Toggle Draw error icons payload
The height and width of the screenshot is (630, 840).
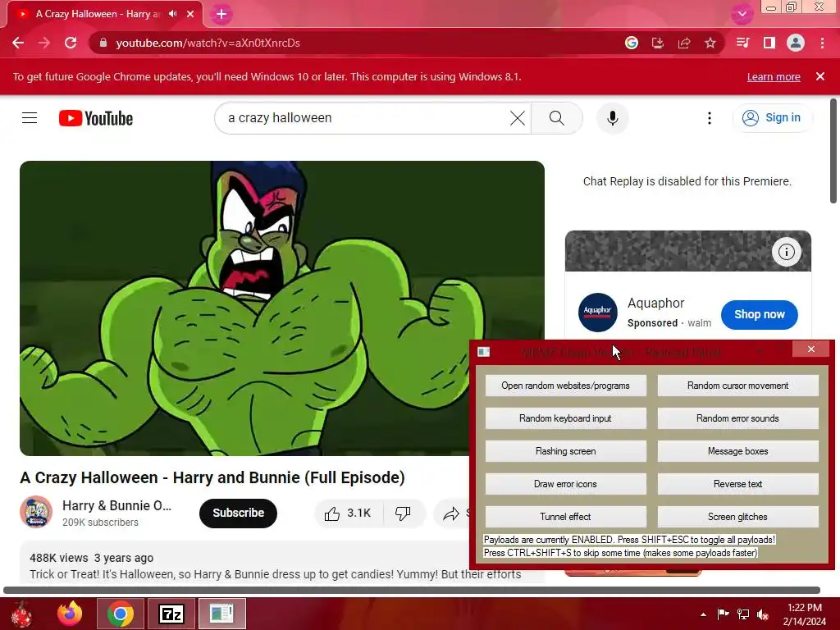[566, 484]
